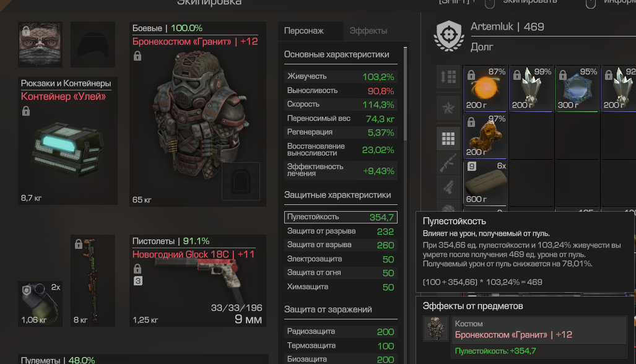
Task: Click the Долг faction emblem
Action: click(449, 36)
